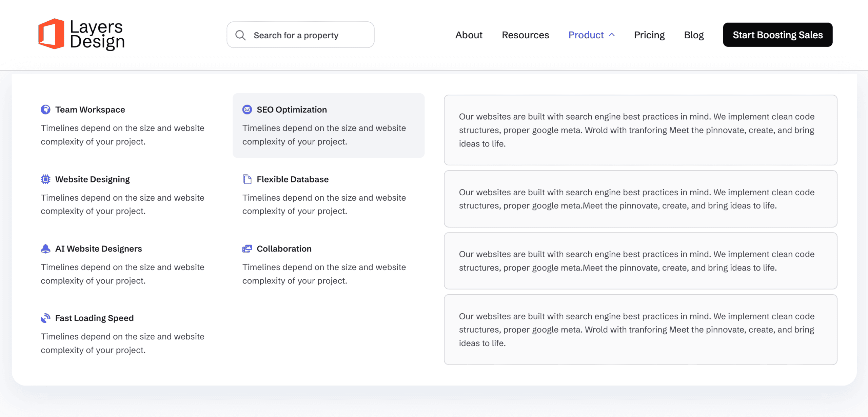
Task: Open the Resources menu item
Action: 525,35
